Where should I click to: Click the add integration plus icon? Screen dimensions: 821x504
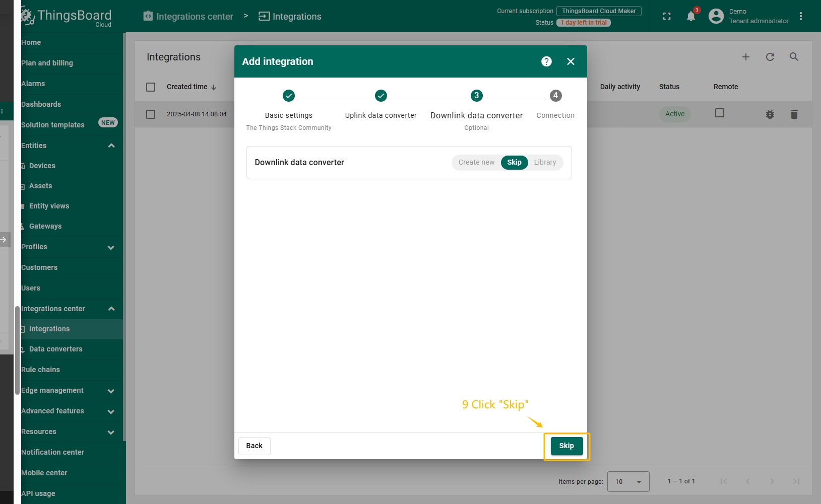(746, 57)
